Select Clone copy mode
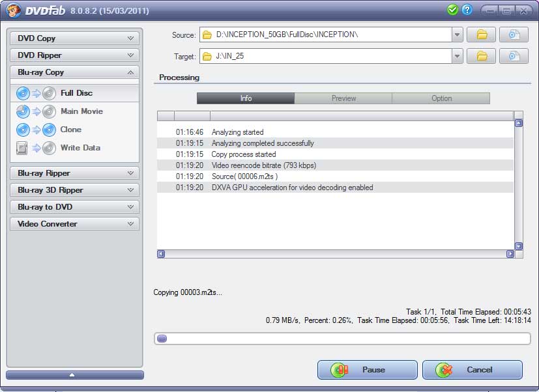This screenshot has height=392, width=539. tap(74, 130)
